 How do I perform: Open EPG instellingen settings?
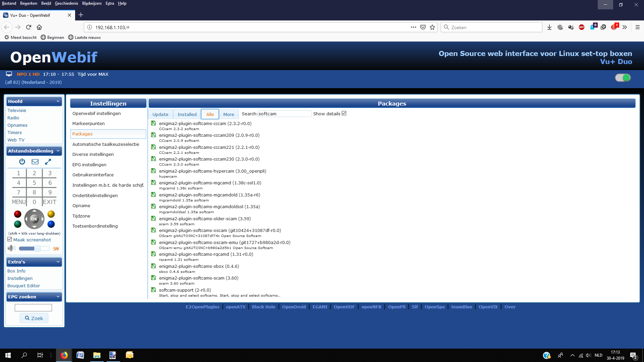pos(89,165)
